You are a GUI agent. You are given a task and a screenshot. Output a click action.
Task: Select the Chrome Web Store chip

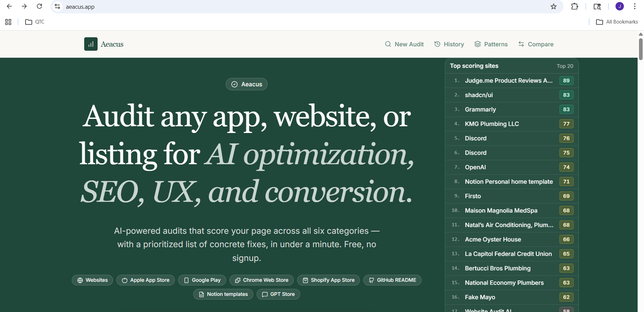pyautogui.click(x=262, y=280)
